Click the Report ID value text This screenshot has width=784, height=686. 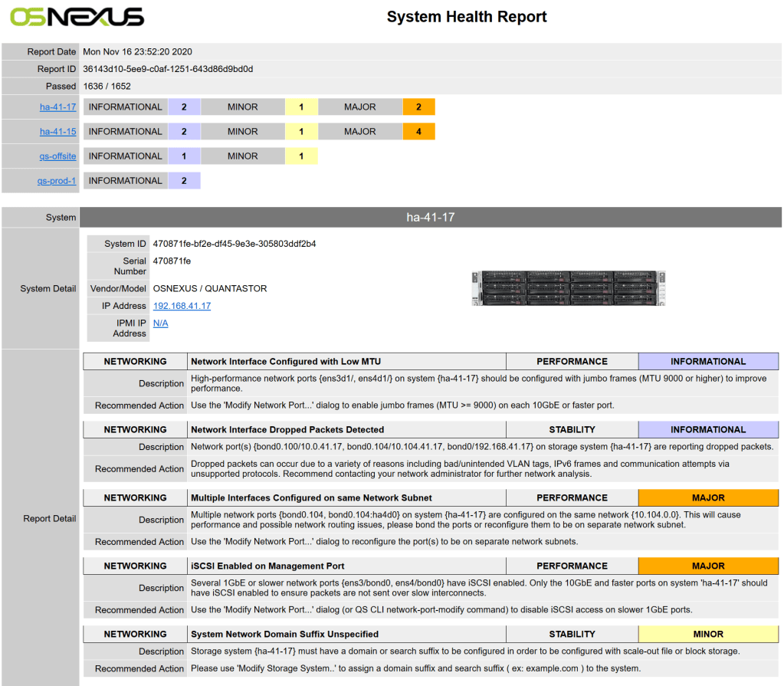pos(168,69)
